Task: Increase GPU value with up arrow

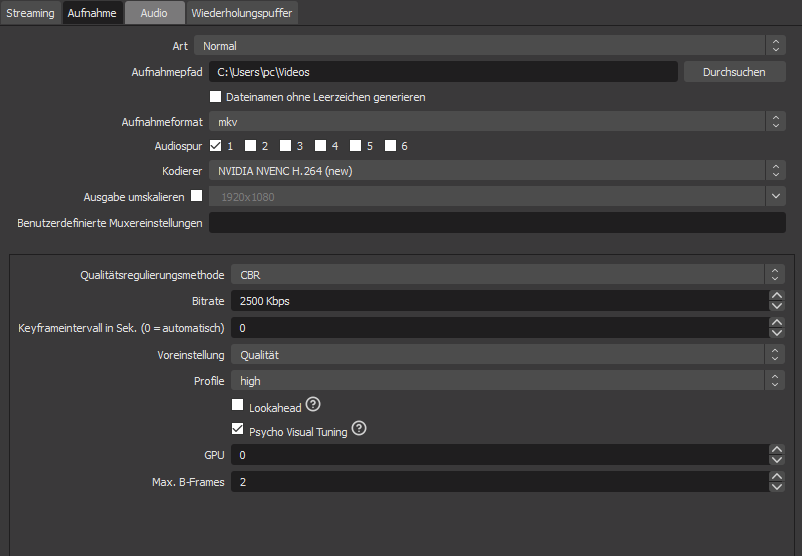Action: (x=777, y=449)
